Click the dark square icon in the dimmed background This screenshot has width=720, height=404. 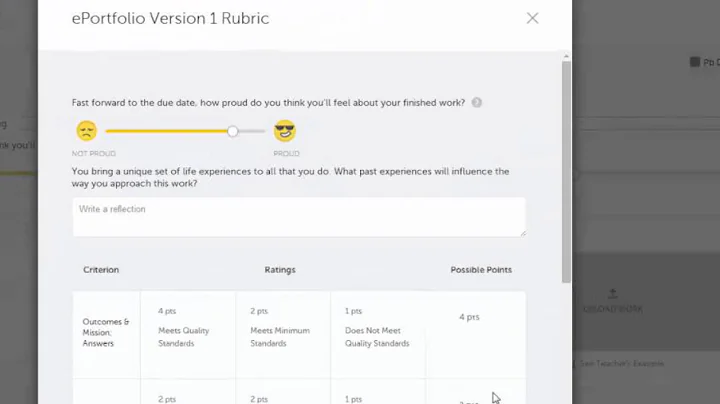(x=695, y=62)
